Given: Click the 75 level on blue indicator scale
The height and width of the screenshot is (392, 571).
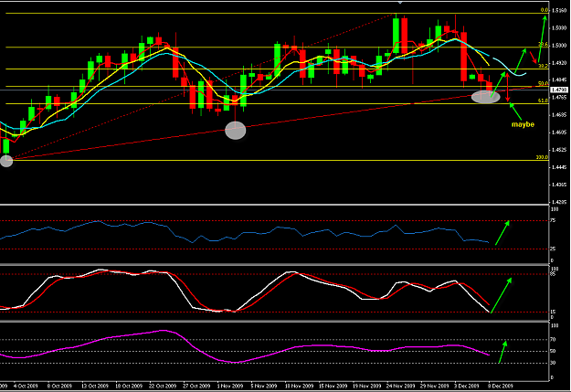Looking at the screenshot, I should click(x=553, y=220).
